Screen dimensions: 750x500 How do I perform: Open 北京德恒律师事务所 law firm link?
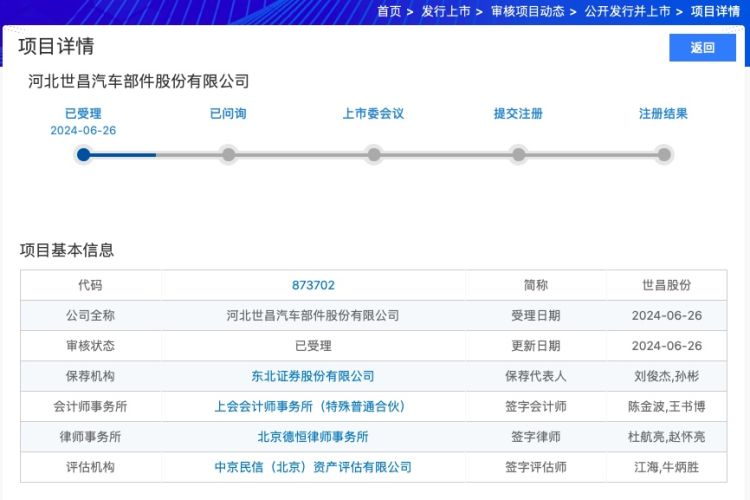[x=313, y=437]
